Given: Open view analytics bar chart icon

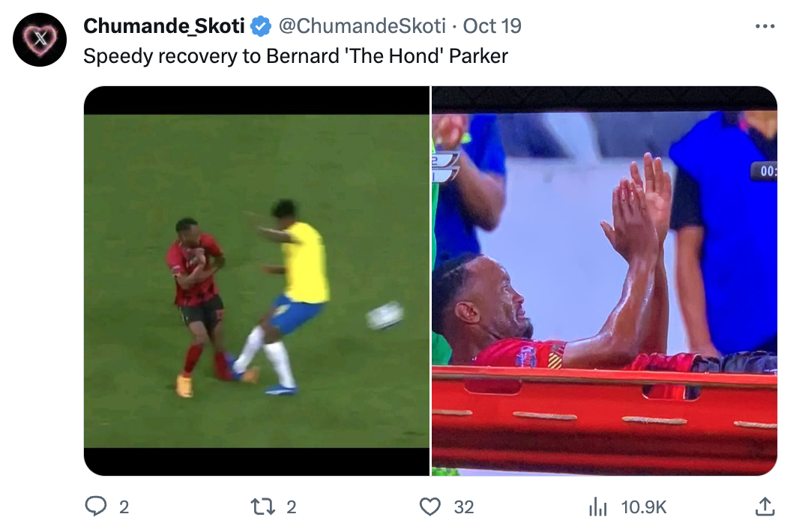Looking at the screenshot, I should [x=598, y=507].
